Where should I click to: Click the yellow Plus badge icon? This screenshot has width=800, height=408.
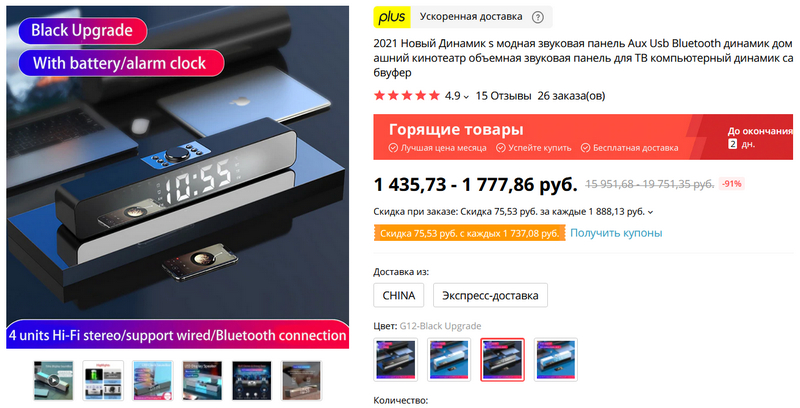tap(392, 17)
